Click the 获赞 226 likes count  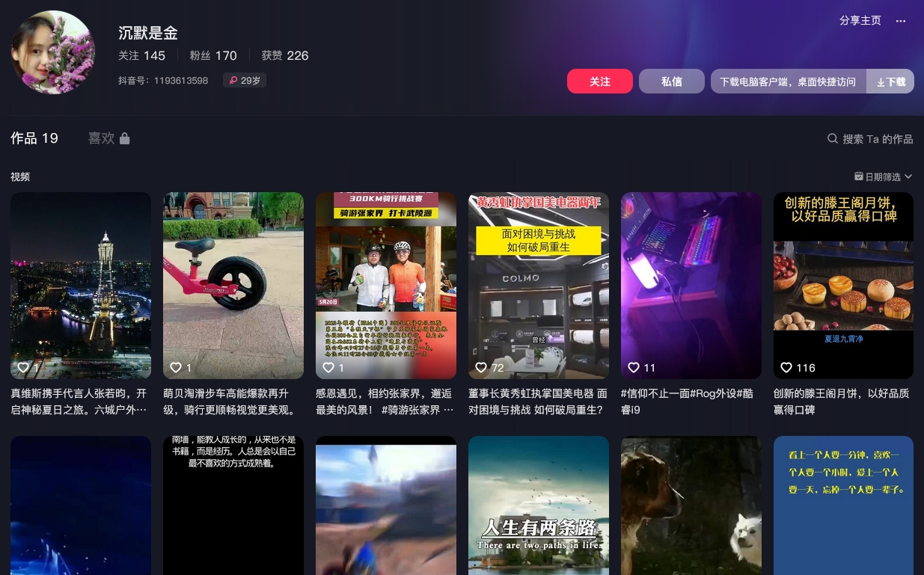285,55
